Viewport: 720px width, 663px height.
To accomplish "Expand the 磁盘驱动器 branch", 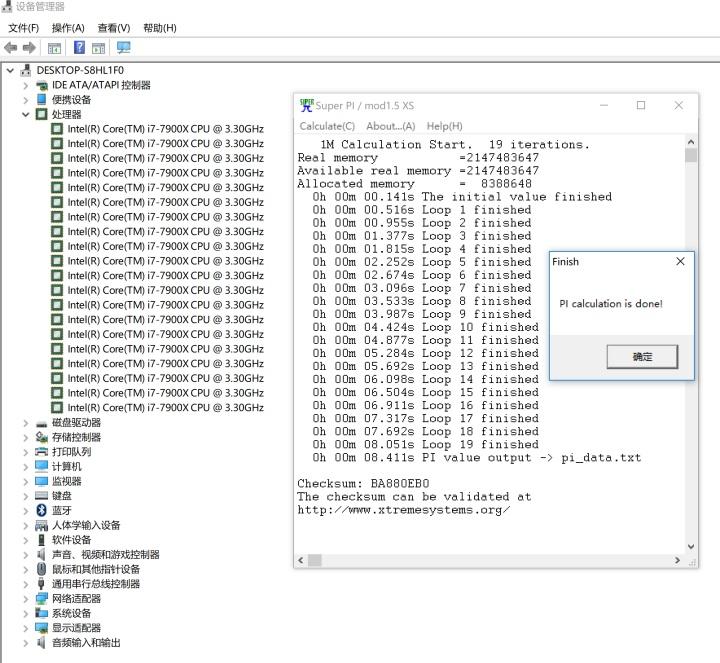I will [x=26, y=423].
